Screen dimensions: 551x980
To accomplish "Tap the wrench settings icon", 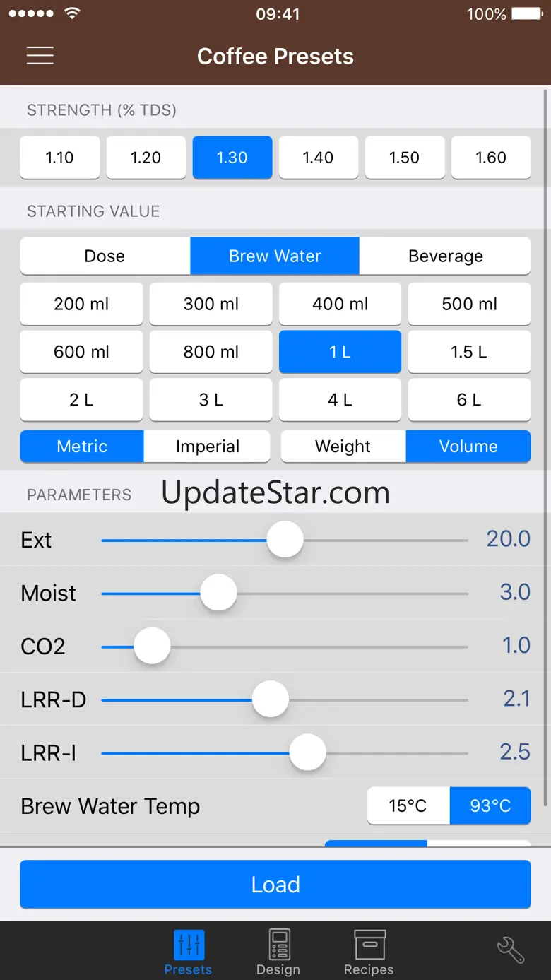I will (510, 950).
